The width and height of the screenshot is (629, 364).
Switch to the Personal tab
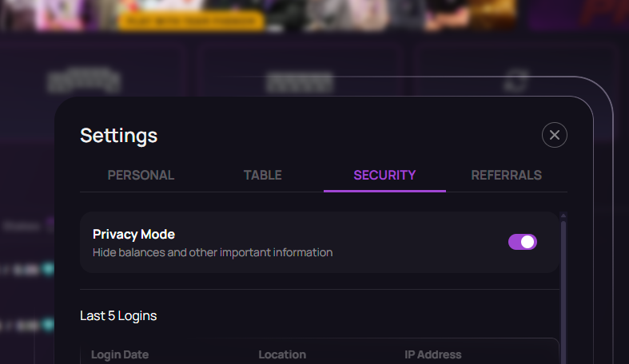pos(141,175)
